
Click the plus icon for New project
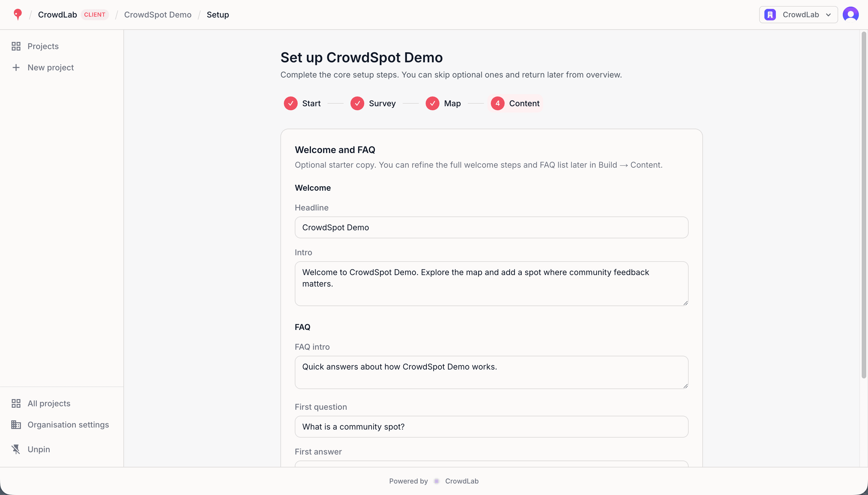pos(16,68)
